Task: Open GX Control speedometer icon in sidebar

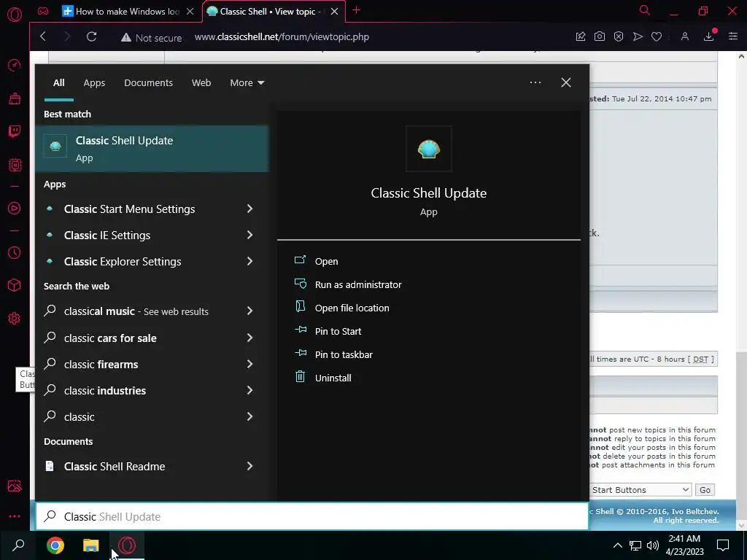Action: [x=15, y=65]
